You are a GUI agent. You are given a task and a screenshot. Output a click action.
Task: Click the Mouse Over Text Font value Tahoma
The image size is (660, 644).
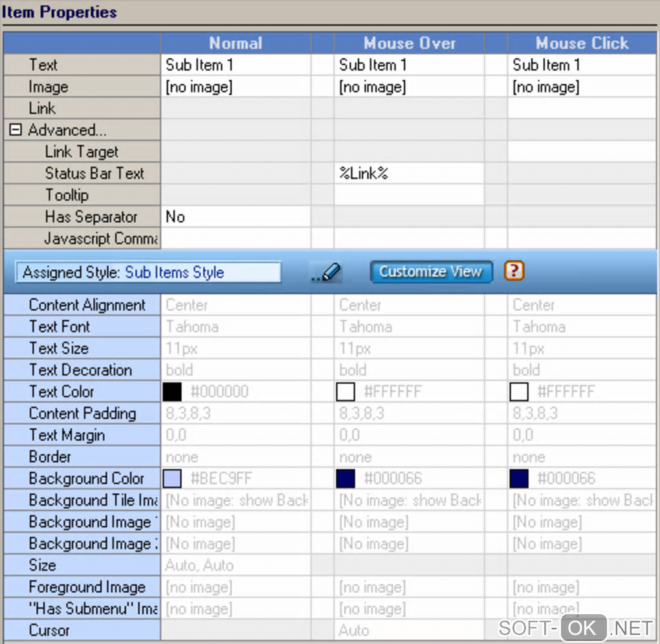pyautogui.click(x=409, y=327)
